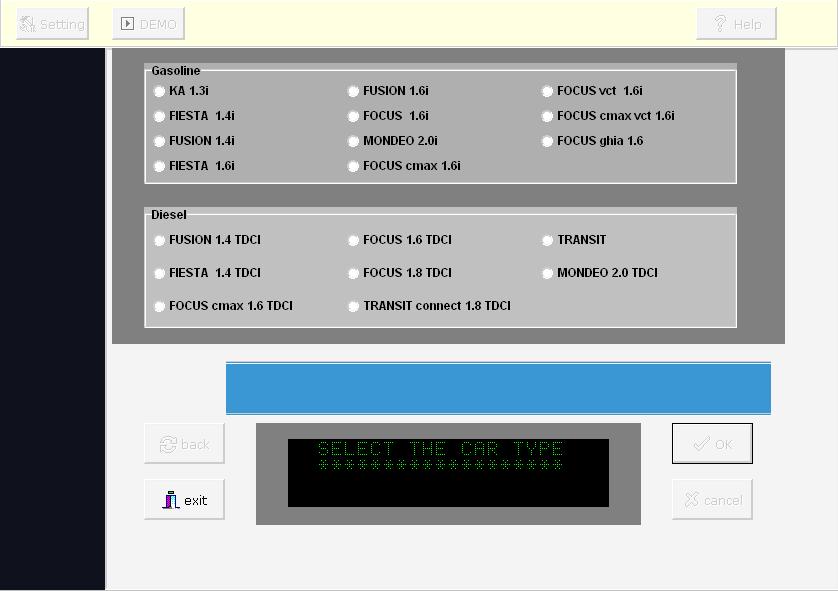This screenshot has width=838, height=591.
Task: Click the Gasoline group label
Action: 176,71
